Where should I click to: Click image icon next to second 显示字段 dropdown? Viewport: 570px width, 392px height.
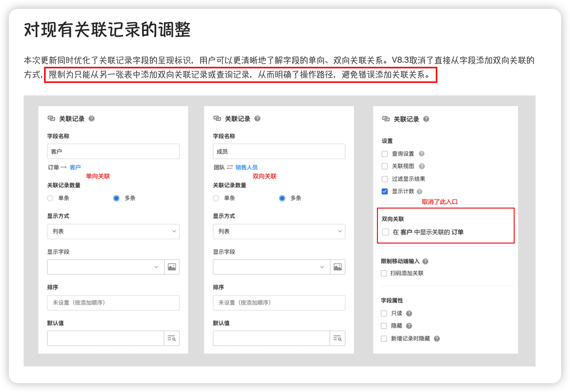pyautogui.click(x=337, y=267)
